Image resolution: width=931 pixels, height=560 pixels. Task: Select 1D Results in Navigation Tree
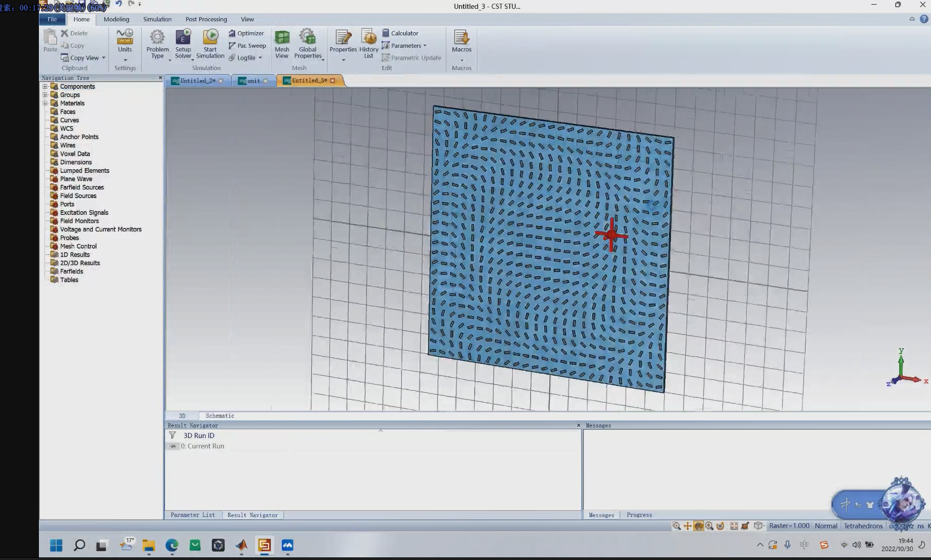click(x=75, y=254)
